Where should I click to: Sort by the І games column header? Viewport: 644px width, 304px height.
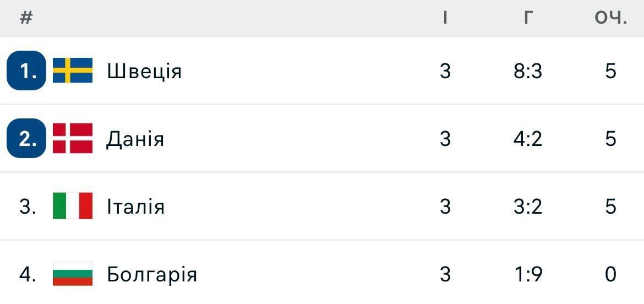tap(445, 18)
